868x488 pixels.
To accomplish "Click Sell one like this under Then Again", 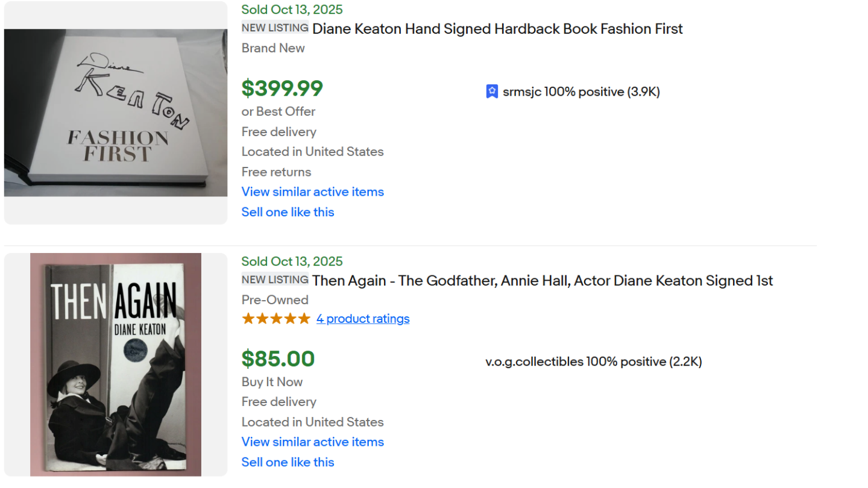I will click(x=288, y=462).
